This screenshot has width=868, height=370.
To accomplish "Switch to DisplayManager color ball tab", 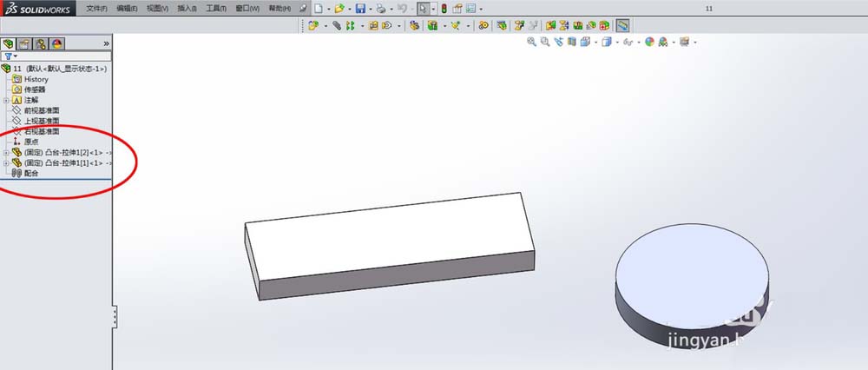I will pos(57,43).
